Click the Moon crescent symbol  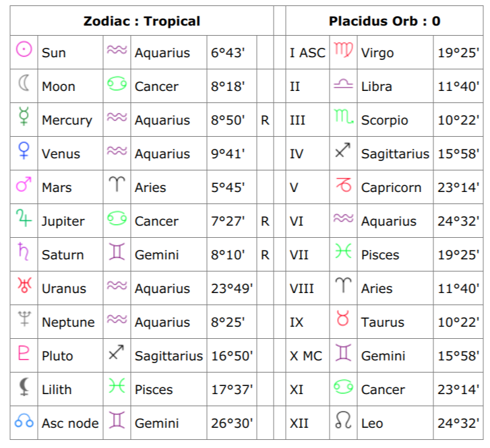24,83
